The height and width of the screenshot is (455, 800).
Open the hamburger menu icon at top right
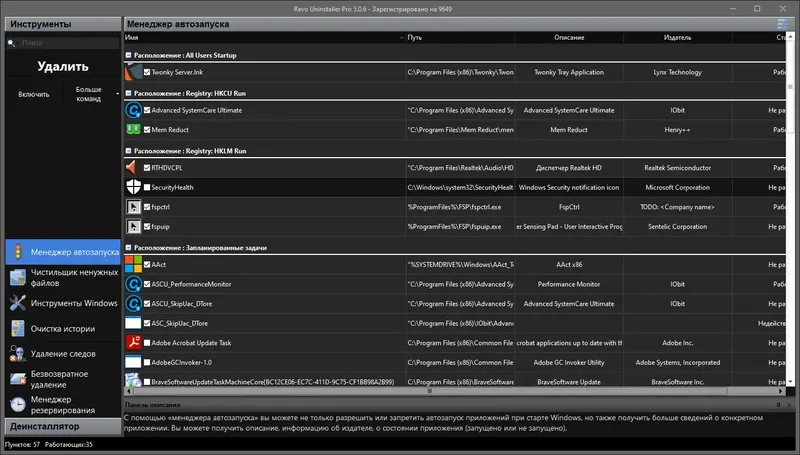pos(782,24)
